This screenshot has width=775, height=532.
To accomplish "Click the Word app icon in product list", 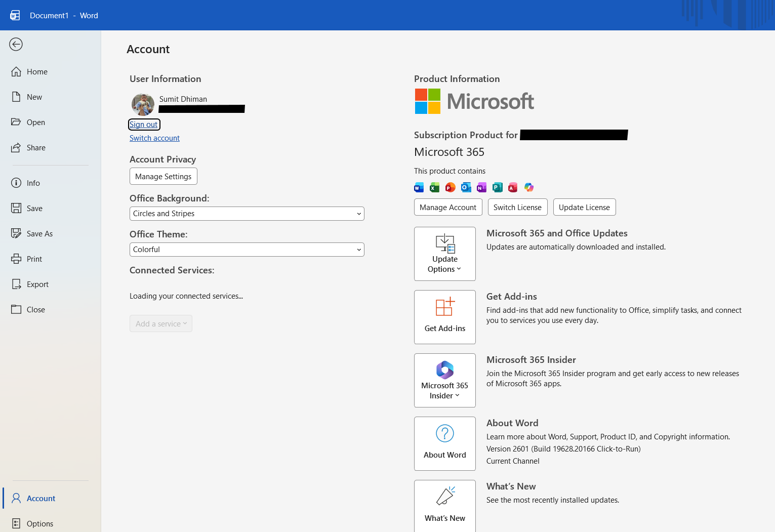I will [419, 187].
